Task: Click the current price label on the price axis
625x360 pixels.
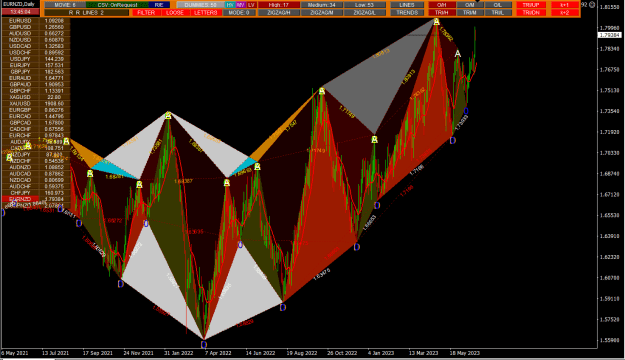Action: 610,35
